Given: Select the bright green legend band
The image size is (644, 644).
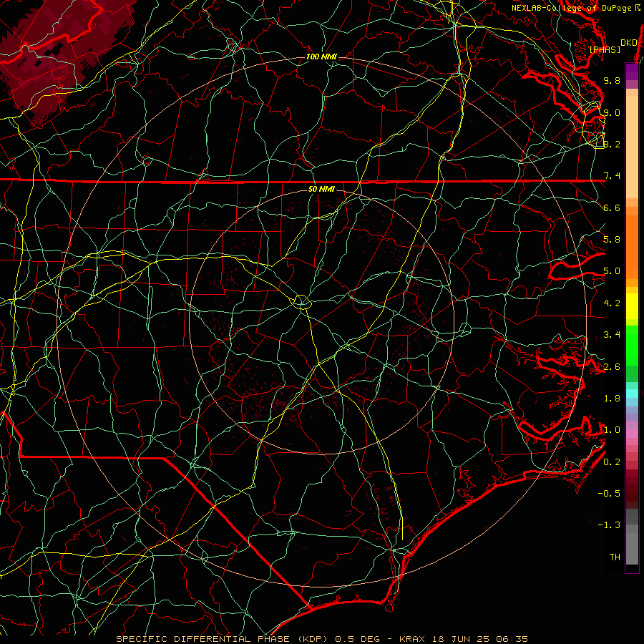Looking at the screenshot, I should click(x=632, y=345).
